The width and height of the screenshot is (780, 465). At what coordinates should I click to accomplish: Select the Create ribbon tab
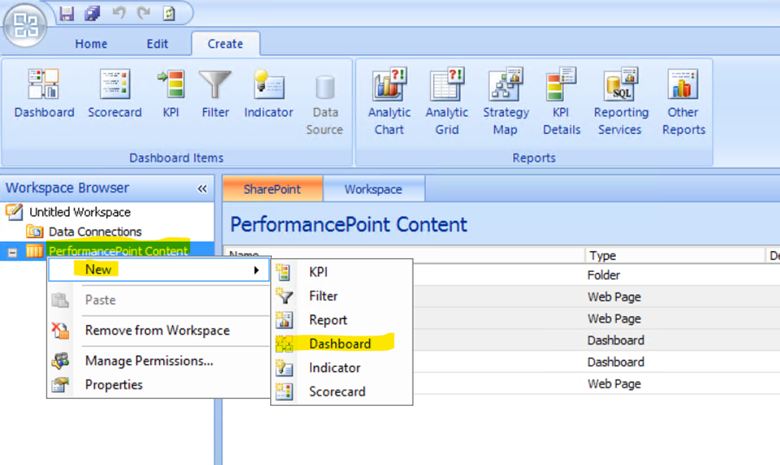point(225,44)
